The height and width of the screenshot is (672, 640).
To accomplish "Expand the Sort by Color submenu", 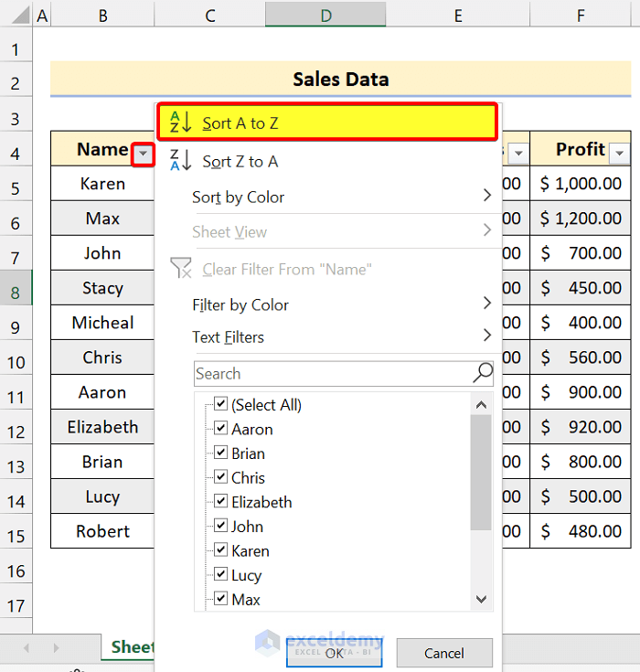I will (342, 197).
